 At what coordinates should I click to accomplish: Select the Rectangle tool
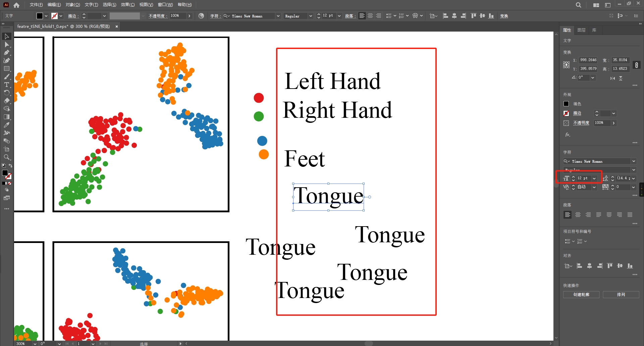(7, 68)
